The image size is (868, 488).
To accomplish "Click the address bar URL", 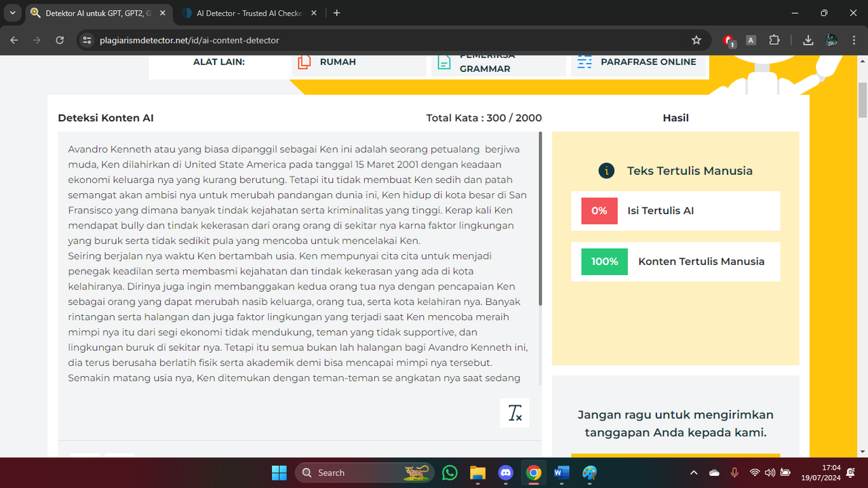I will pos(189,40).
